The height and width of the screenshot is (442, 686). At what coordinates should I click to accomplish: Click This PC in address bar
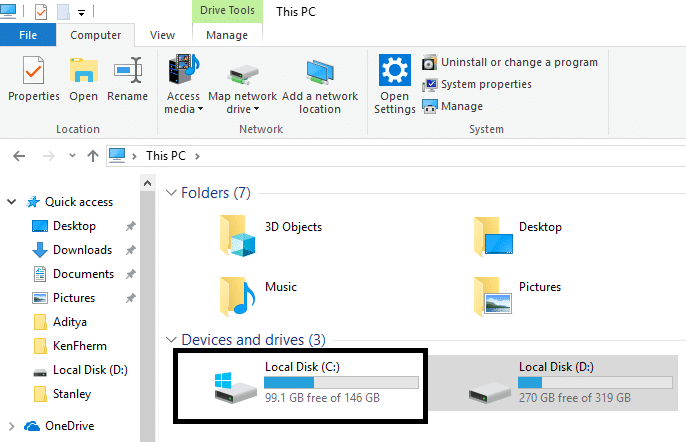[166, 156]
